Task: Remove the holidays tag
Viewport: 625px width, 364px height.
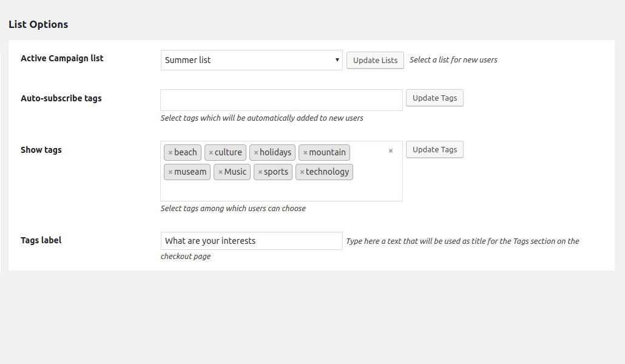Action: pos(256,153)
